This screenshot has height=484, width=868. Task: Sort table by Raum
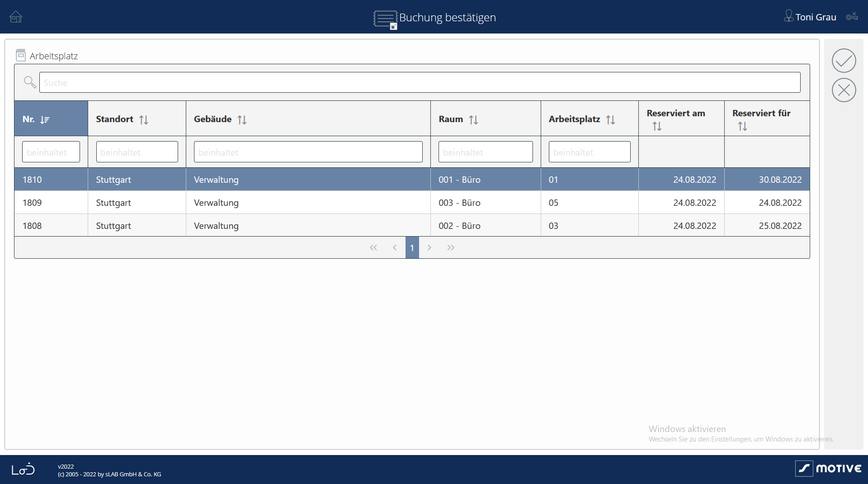473,120
